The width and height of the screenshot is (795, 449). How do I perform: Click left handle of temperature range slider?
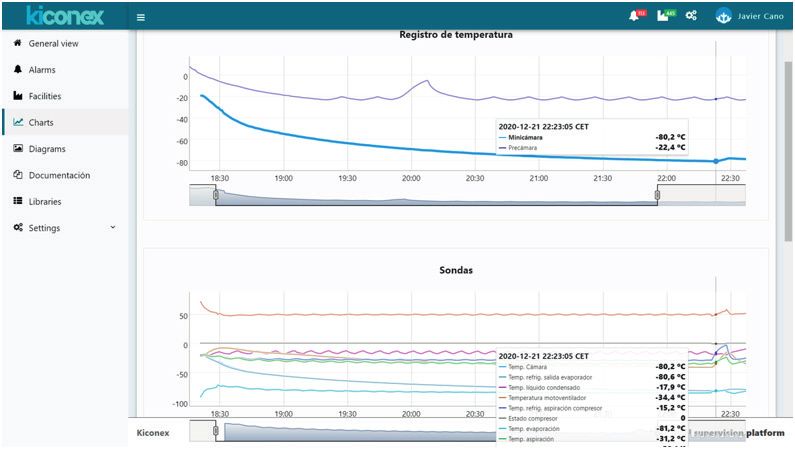click(x=216, y=196)
